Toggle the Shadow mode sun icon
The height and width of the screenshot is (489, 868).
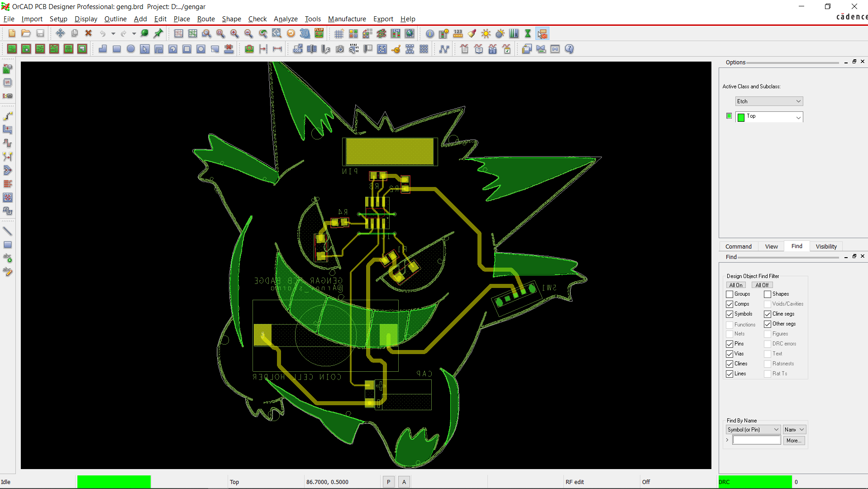click(x=500, y=34)
